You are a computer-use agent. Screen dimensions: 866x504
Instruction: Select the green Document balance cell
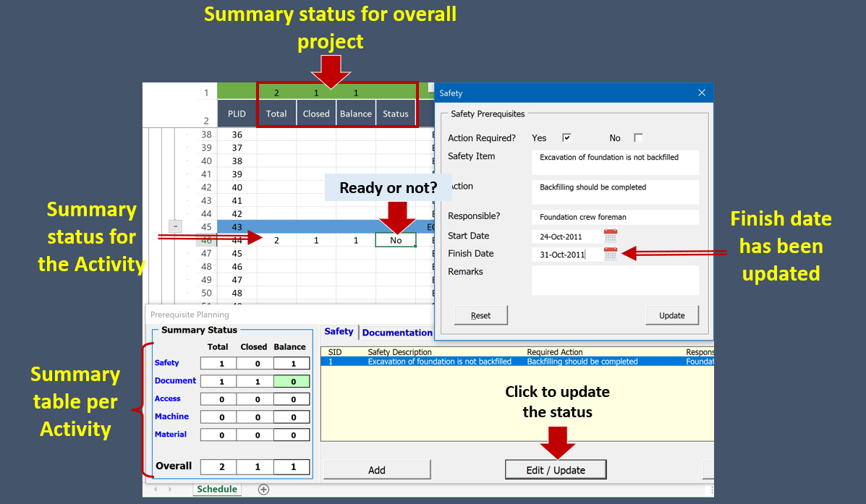(x=293, y=381)
